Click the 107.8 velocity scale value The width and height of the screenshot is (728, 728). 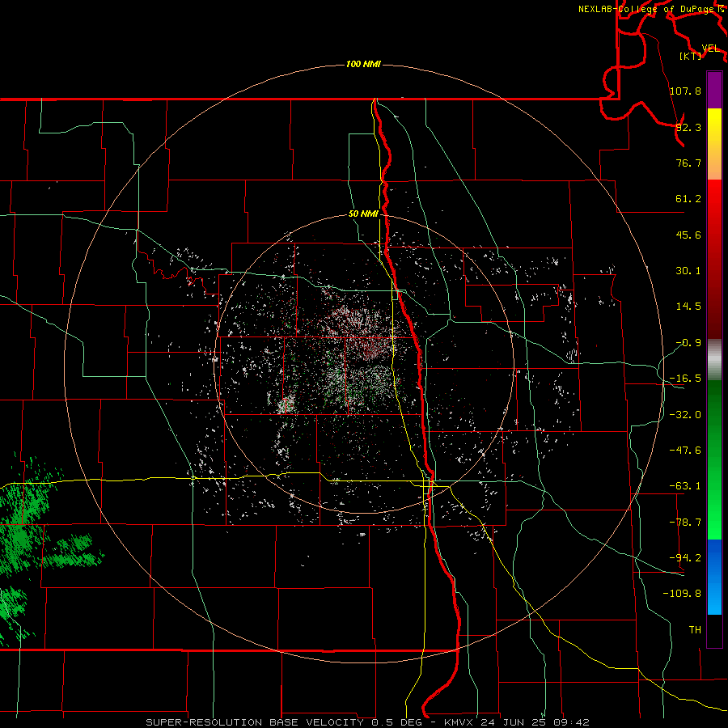(x=685, y=91)
